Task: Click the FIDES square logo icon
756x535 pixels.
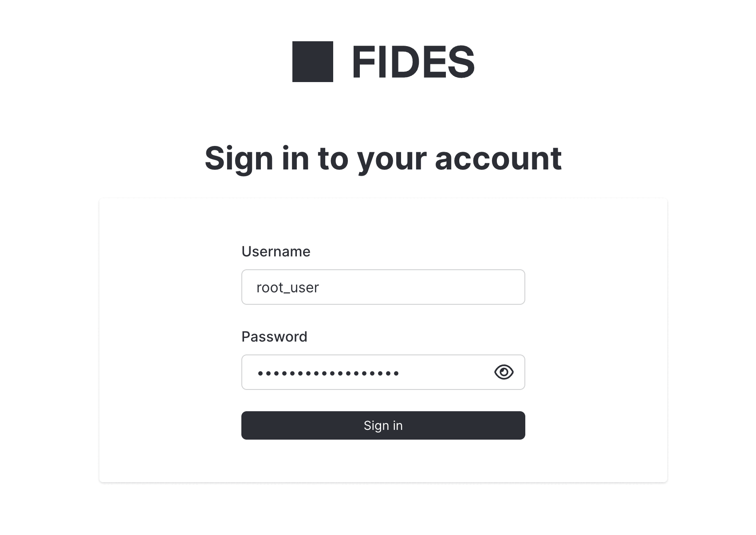Action: pyautogui.click(x=312, y=62)
